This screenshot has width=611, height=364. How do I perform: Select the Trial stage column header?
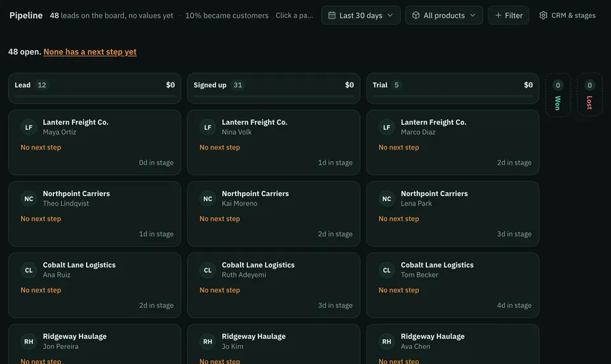coord(453,88)
